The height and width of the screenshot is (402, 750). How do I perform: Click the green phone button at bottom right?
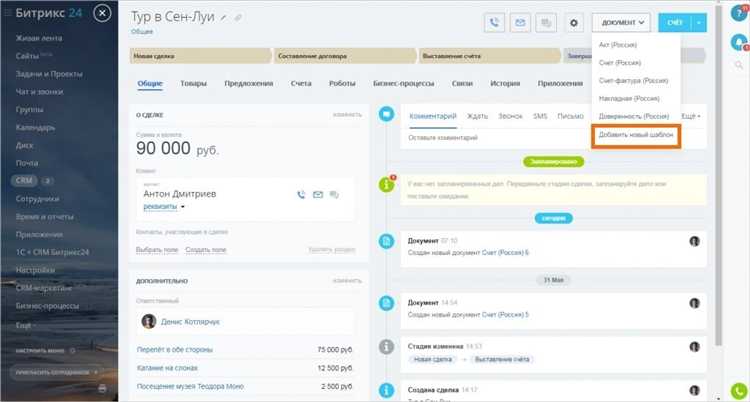739,391
